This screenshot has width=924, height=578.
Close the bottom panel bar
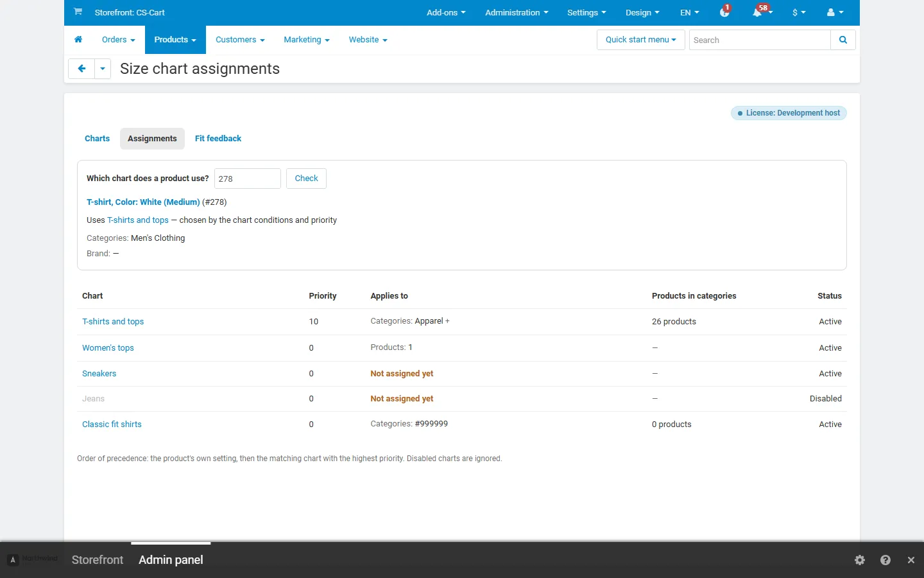click(x=911, y=560)
